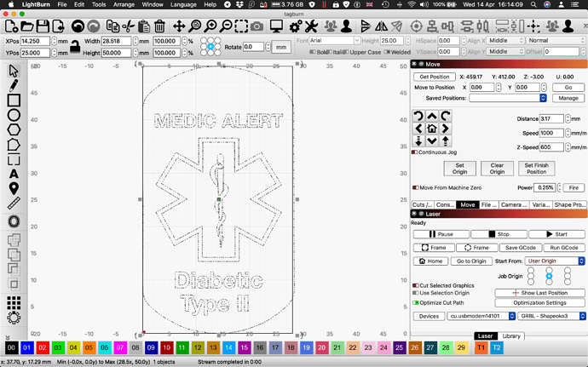This screenshot has width=588, height=367.
Task: Switch to the Camera tab
Action: pyautogui.click(x=514, y=204)
